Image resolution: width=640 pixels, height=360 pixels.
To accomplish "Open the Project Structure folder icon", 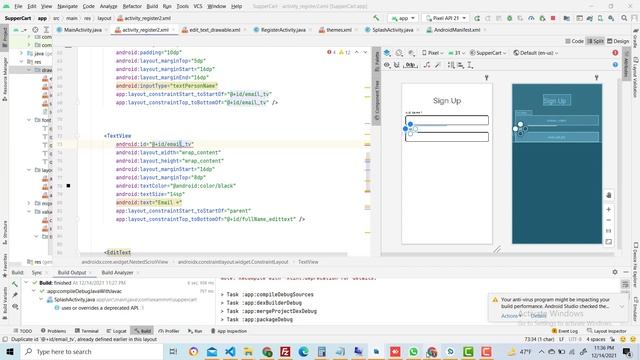I will coord(567,18).
